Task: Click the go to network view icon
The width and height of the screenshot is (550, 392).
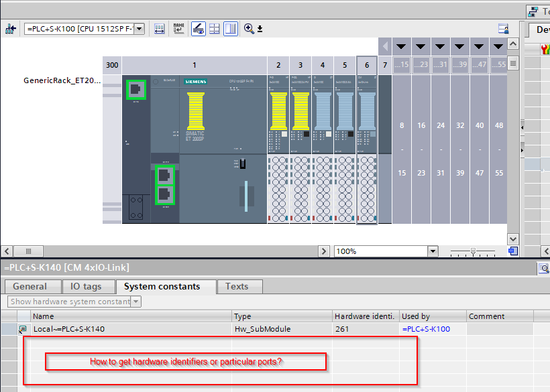Action: [x=11, y=29]
